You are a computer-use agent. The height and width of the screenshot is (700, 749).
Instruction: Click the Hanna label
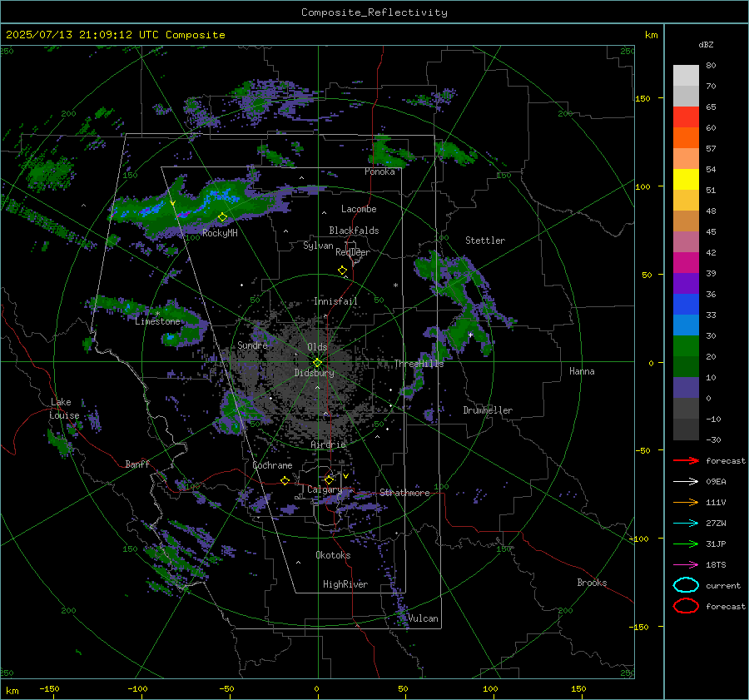(582, 371)
